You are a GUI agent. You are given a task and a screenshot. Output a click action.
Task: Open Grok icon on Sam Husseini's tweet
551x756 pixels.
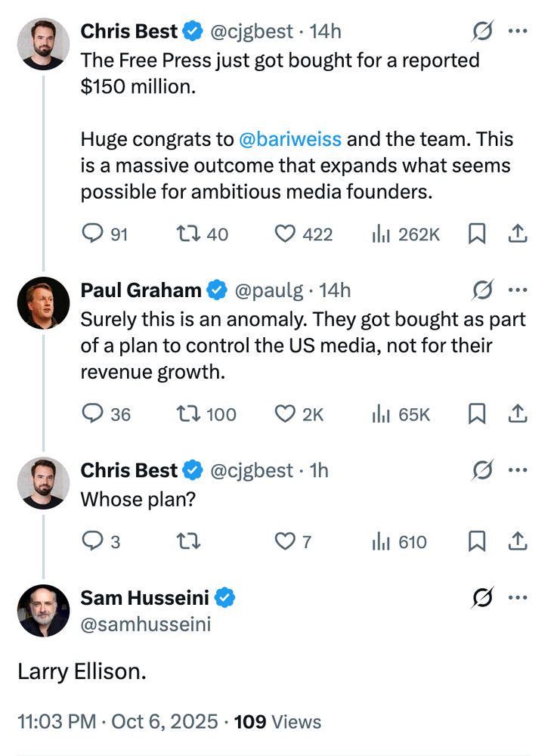click(482, 597)
